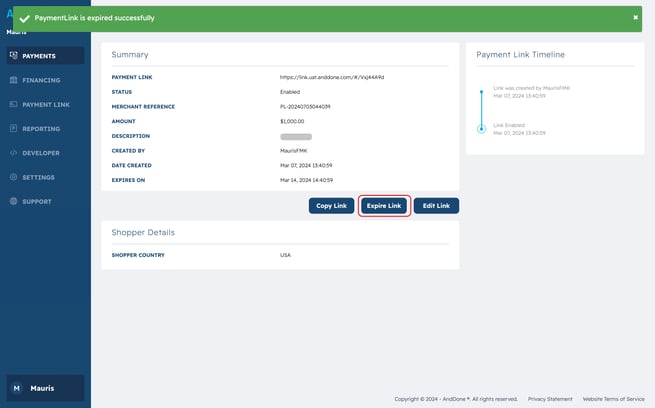Image resolution: width=655 pixels, height=408 pixels.
Task: Click the USA shopper country value
Action: [285, 255]
